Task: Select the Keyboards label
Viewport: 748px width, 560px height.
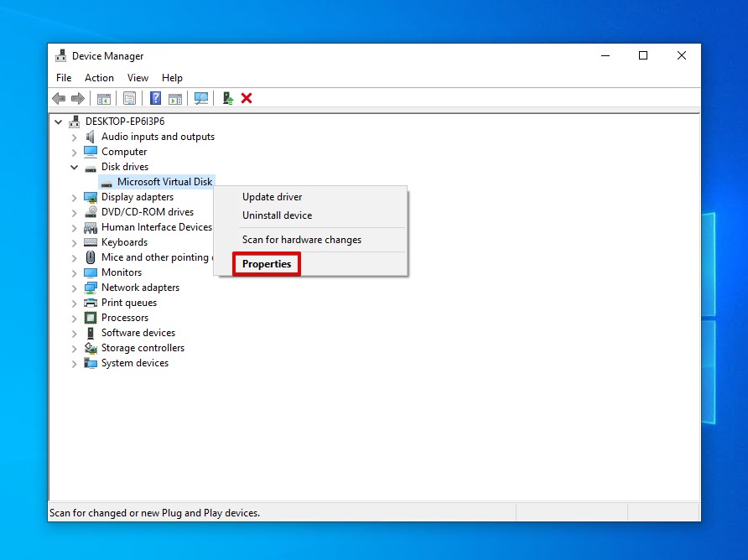Action: [124, 242]
